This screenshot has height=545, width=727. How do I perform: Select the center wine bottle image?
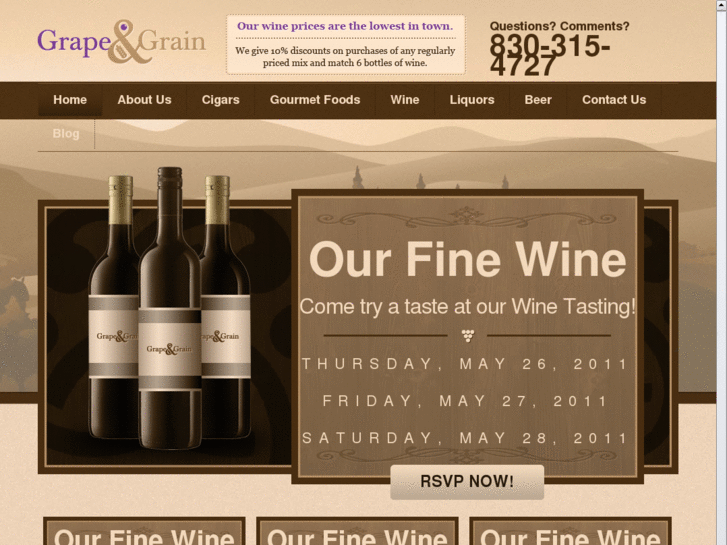click(x=170, y=308)
